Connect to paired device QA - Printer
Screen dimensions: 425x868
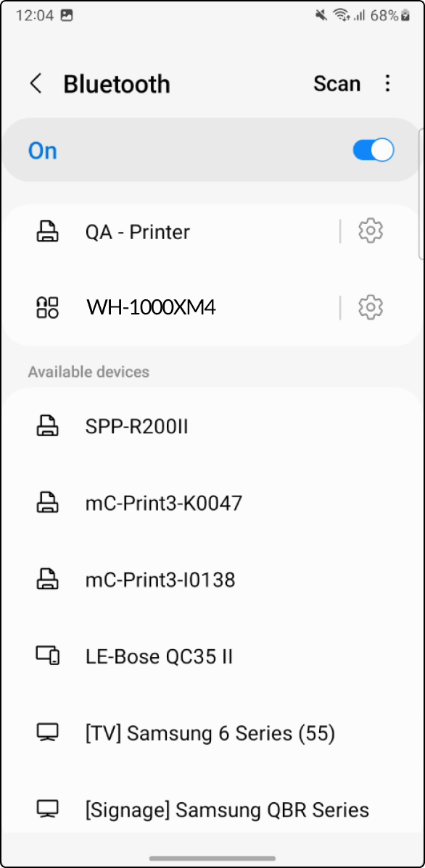(170, 231)
